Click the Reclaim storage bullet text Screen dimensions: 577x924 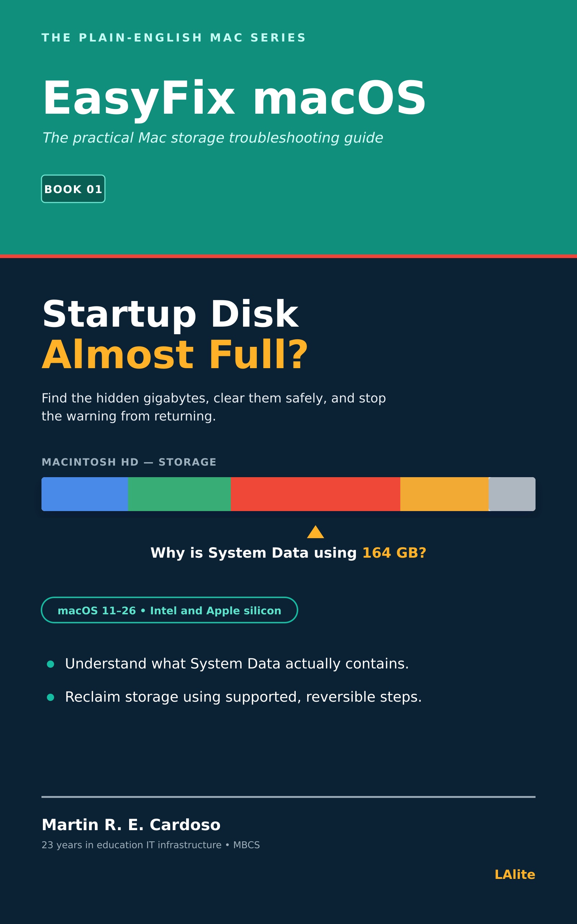click(x=243, y=697)
